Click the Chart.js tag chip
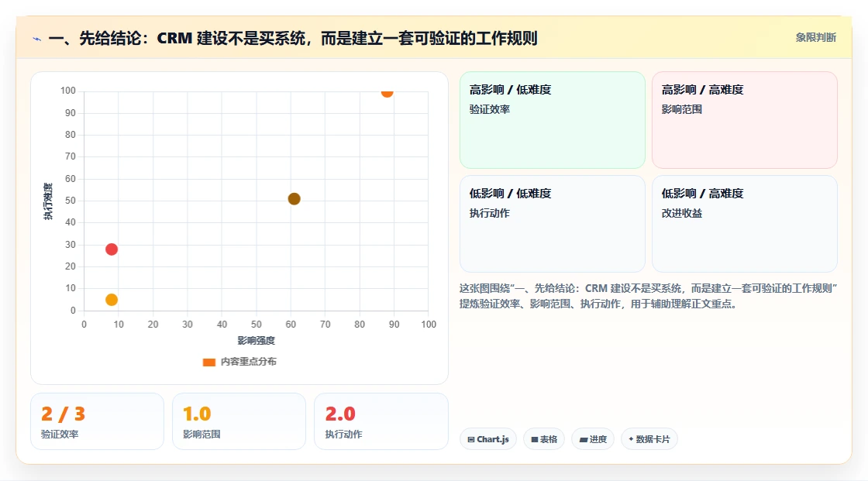The width and height of the screenshot is (868, 481). coord(488,439)
